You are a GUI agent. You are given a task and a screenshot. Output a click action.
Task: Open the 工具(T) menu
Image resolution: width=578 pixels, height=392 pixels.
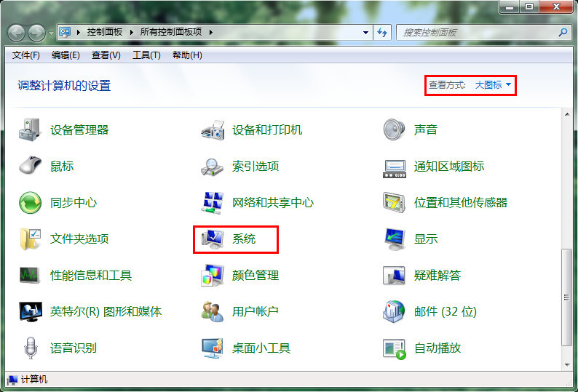click(x=146, y=55)
